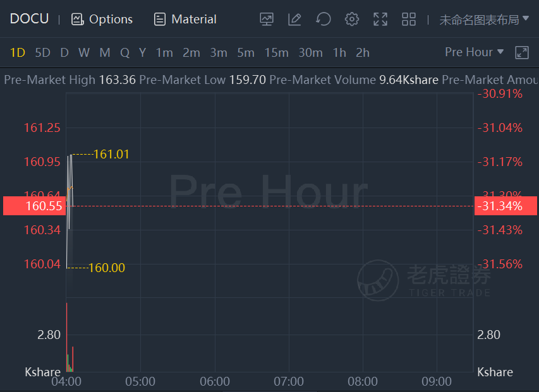This screenshot has height=392, width=539.
Task: Click the Options chart icon
Action: click(77, 19)
